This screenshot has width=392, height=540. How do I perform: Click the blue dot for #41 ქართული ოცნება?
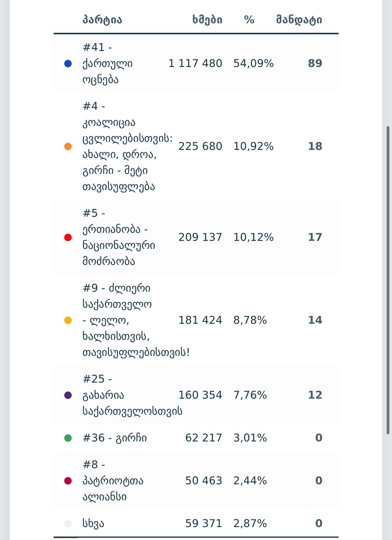point(68,63)
